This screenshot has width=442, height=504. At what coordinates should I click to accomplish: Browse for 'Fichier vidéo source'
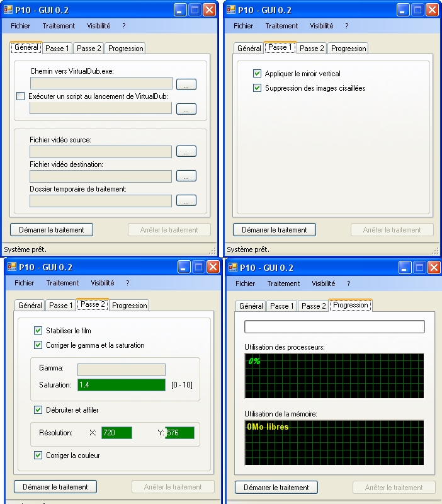click(x=186, y=151)
